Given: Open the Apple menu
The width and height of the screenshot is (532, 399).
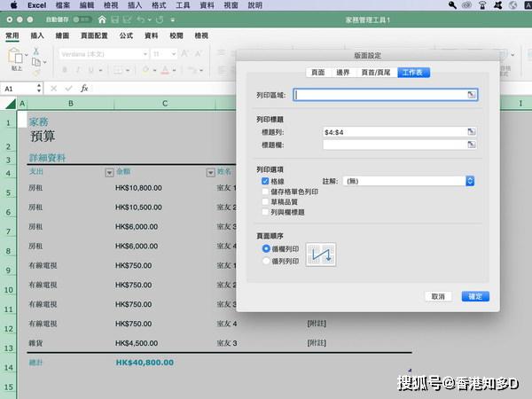Looking at the screenshot, I should point(13,5).
